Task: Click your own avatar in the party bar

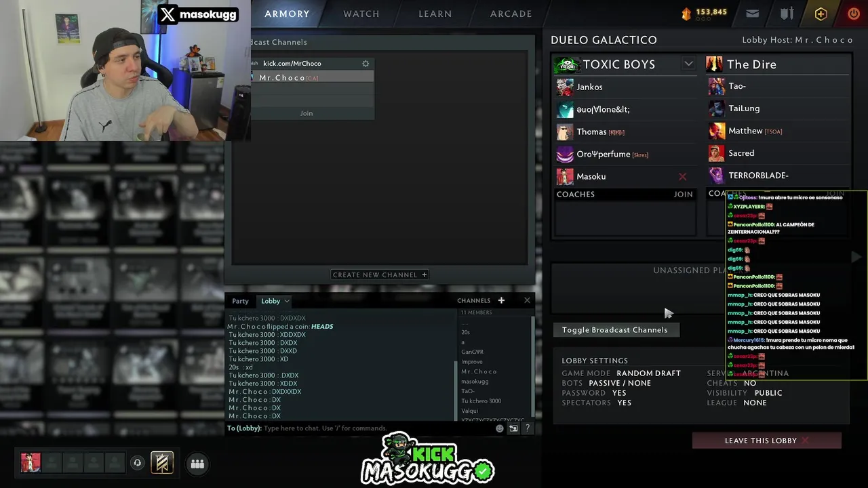Action: 31,463
